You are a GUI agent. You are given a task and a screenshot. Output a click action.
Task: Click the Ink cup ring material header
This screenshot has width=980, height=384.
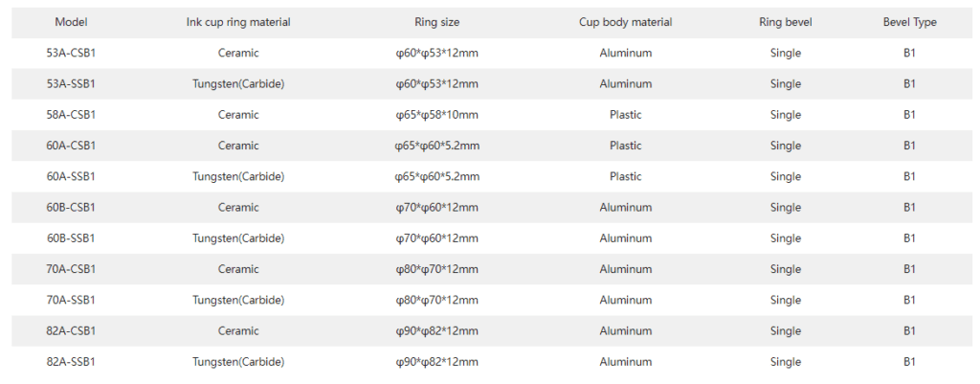point(238,22)
